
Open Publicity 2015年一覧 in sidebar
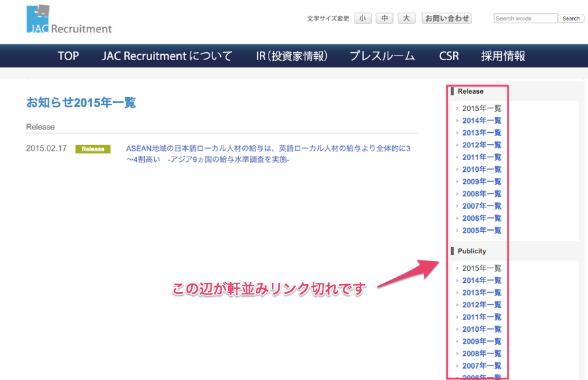pyautogui.click(x=482, y=268)
